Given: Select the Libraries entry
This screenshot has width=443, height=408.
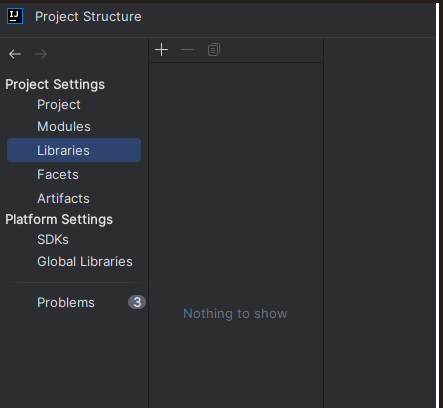Looking at the screenshot, I should pyautogui.click(x=74, y=150).
